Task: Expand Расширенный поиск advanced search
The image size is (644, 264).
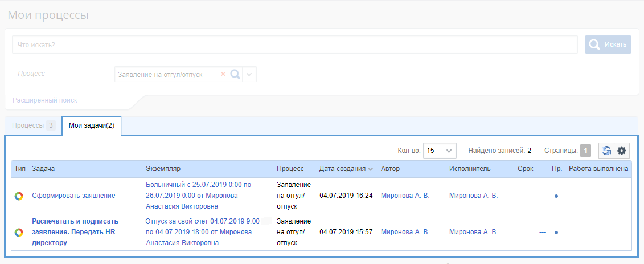Action: click(x=45, y=100)
